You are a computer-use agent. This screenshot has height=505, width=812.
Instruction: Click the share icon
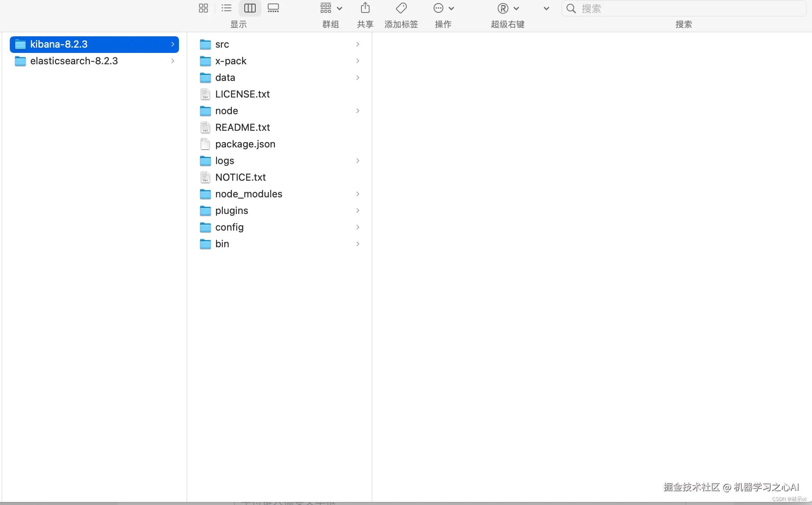[365, 8]
